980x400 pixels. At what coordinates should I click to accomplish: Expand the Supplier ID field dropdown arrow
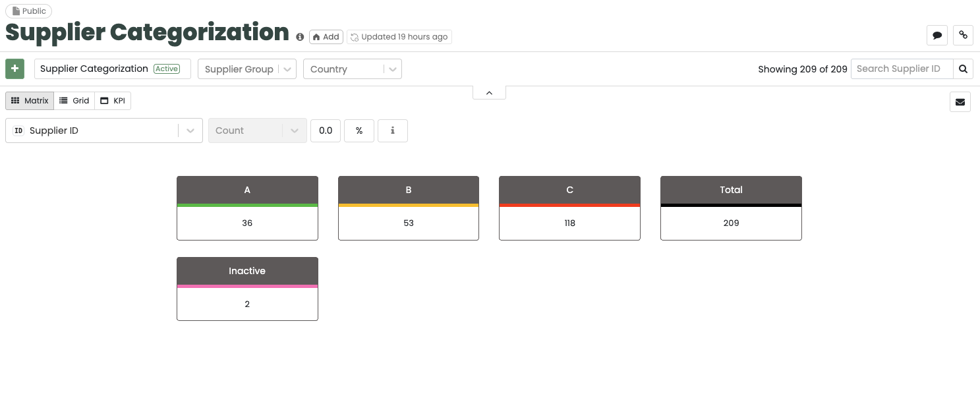point(192,130)
